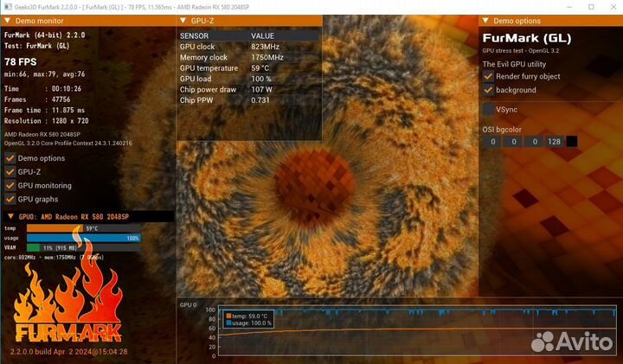
Task: Click the OpenGL 3.2.0 Core Profile text
Action: pos(68,144)
